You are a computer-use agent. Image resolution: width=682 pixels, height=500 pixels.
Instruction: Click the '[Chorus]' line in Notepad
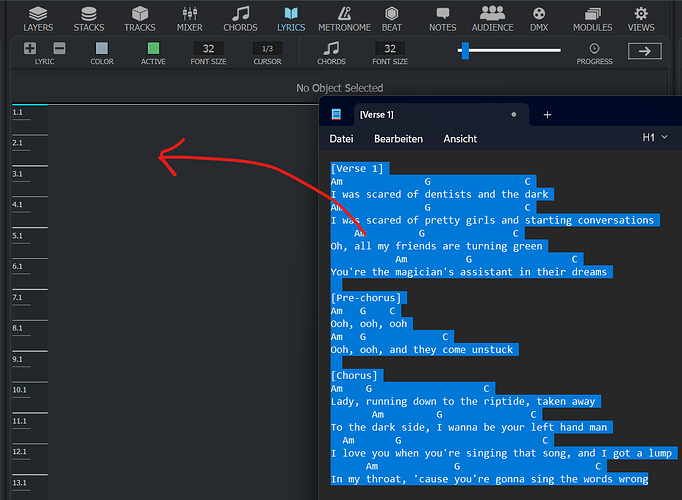coord(354,375)
